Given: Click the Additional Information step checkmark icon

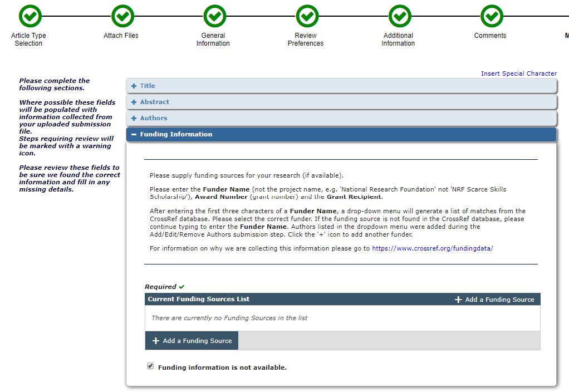Looking at the screenshot, I should click(x=399, y=16).
